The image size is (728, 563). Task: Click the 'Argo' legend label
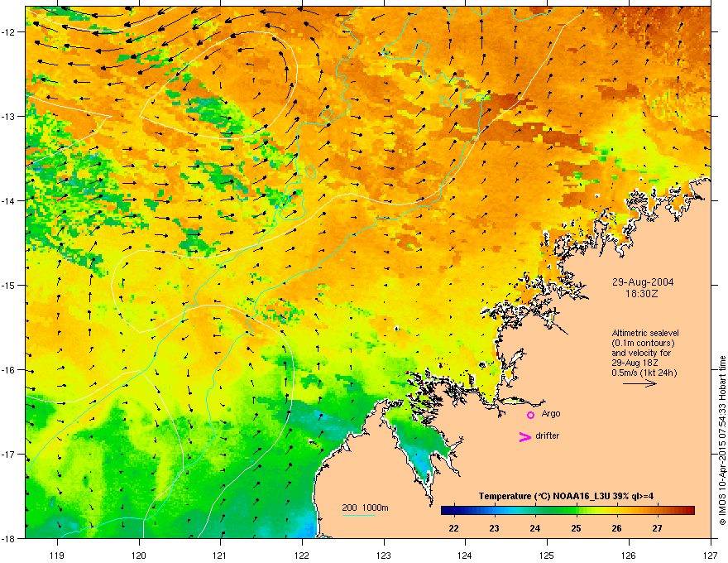point(551,413)
